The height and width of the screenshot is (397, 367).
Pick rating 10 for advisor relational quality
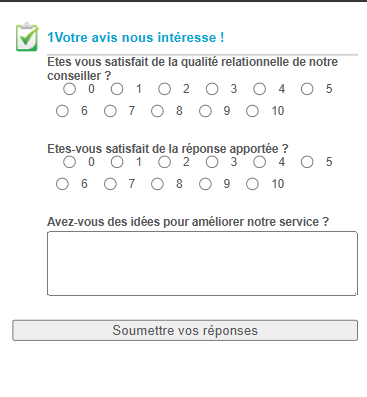click(x=252, y=111)
